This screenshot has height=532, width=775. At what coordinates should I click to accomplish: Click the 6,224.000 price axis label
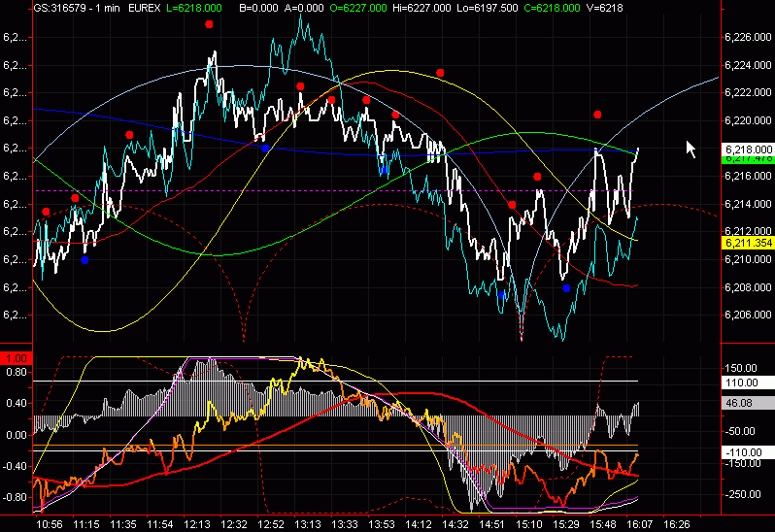coord(748,65)
